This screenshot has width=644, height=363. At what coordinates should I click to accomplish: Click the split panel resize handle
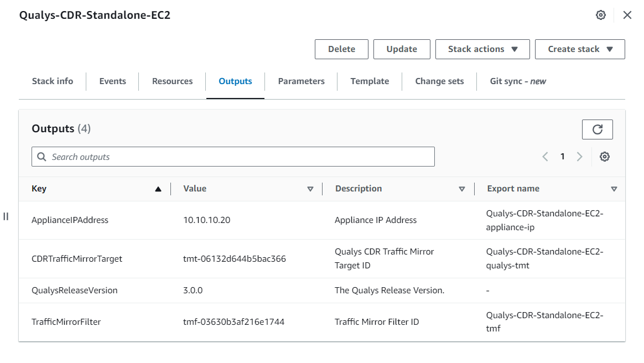click(x=6, y=216)
